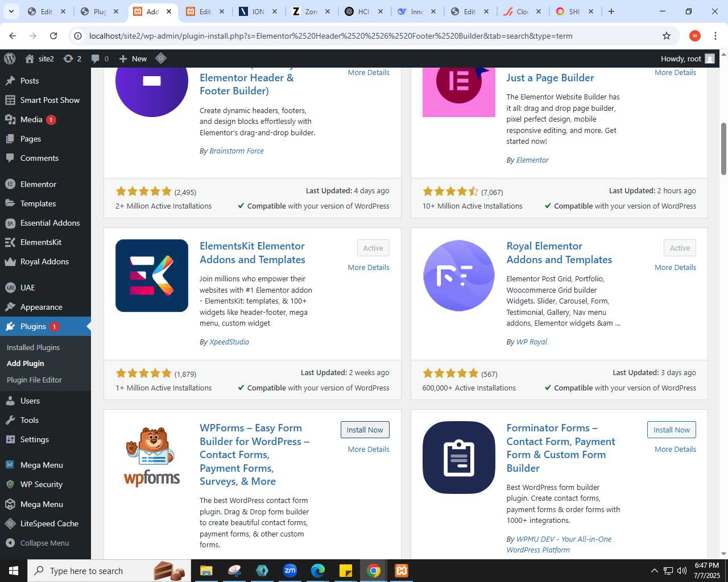Open ElementsKit Elementor Addons title link
This screenshot has width=728, height=582.
click(x=253, y=253)
